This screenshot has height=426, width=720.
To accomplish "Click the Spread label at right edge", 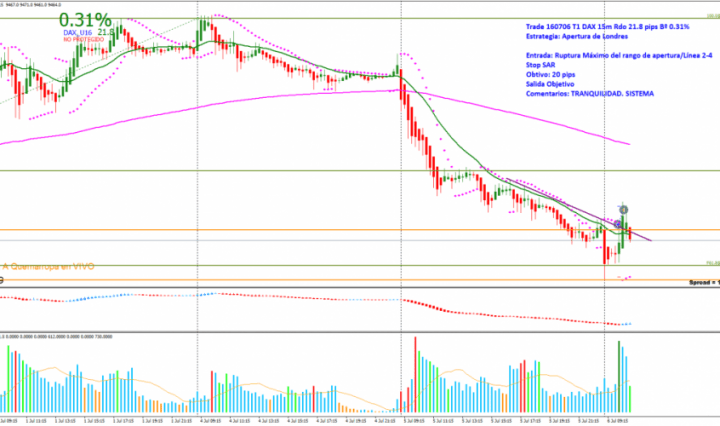I will point(703,283).
